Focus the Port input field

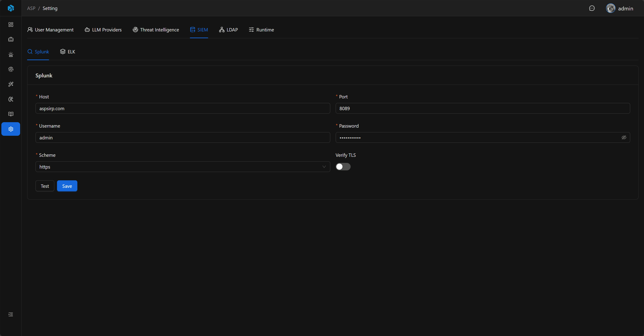pyautogui.click(x=483, y=108)
